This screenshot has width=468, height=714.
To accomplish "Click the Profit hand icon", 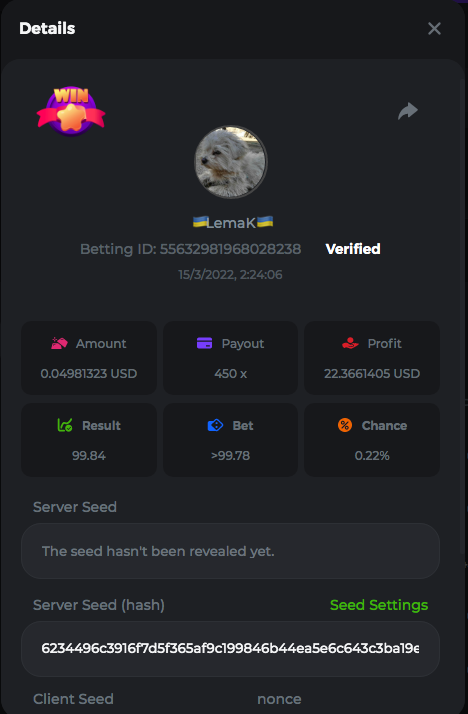I will (351, 343).
